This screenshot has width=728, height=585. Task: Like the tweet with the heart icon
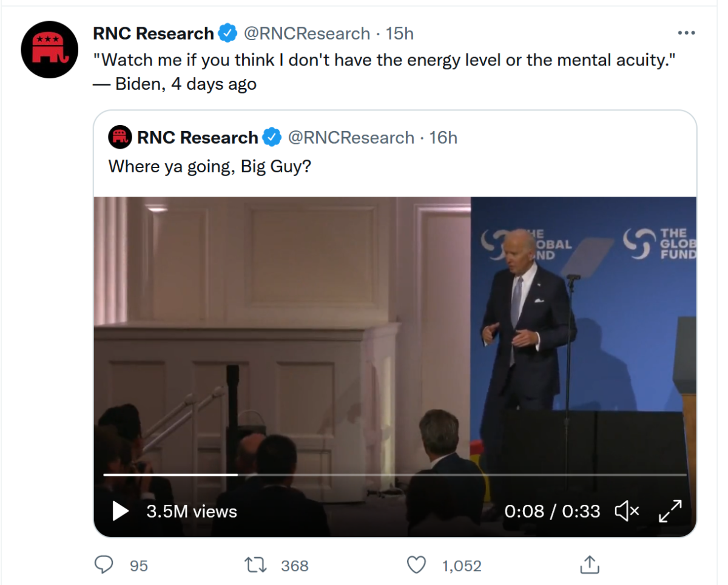click(416, 565)
